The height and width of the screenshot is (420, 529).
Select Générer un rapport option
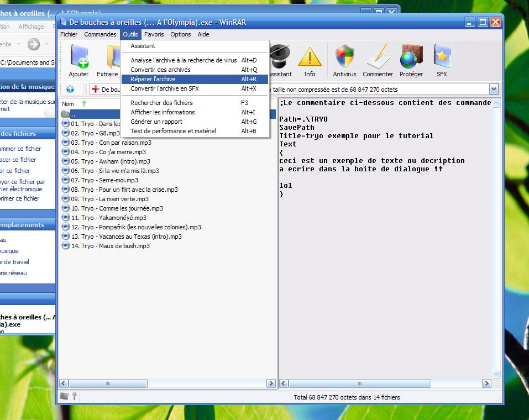(x=156, y=122)
